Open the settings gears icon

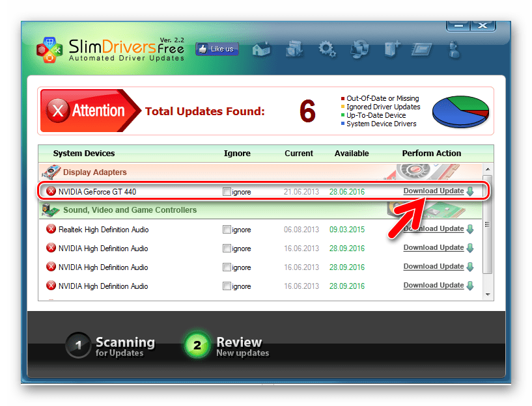pyautogui.click(x=326, y=49)
